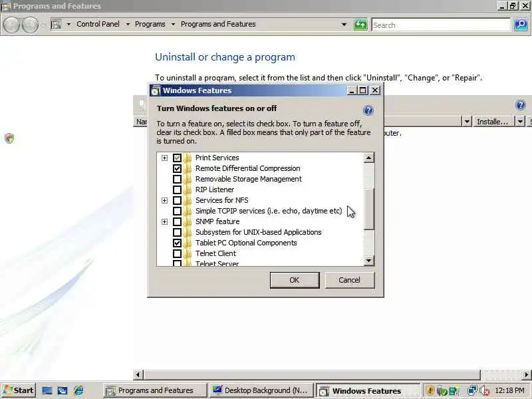
Task: Click the Forward navigation arrow
Action: coord(30,25)
